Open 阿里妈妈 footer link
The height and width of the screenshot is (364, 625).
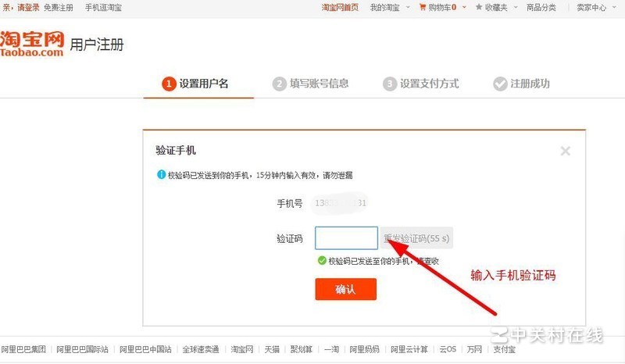pyautogui.click(x=364, y=349)
